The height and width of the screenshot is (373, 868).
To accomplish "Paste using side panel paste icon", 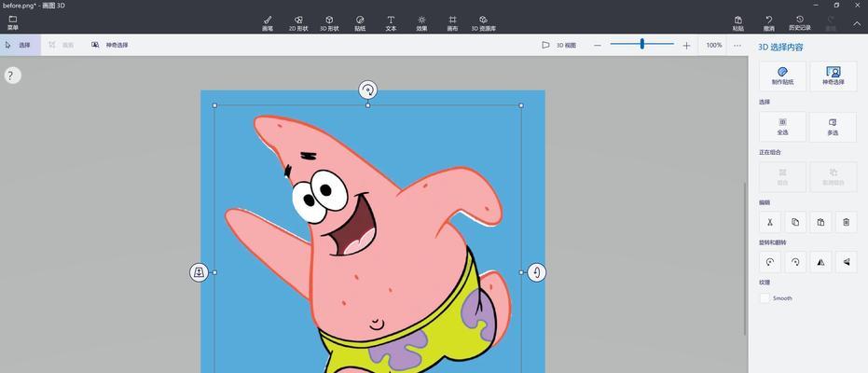I will pos(820,222).
